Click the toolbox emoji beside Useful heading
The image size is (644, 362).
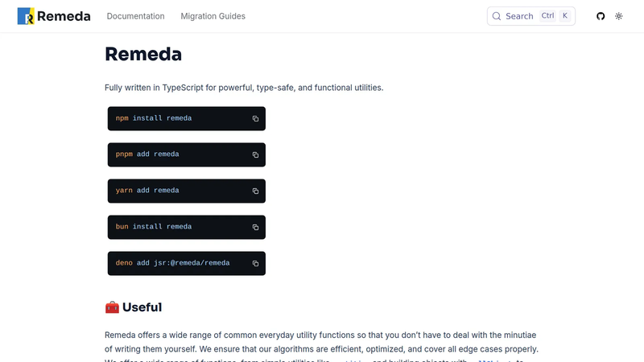coord(112,307)
